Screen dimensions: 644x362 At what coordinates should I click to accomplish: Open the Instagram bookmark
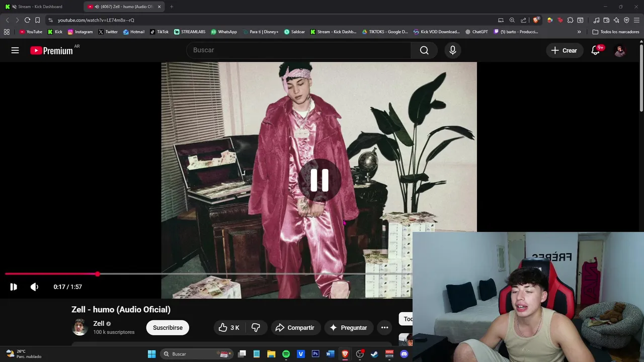(80, 32)
